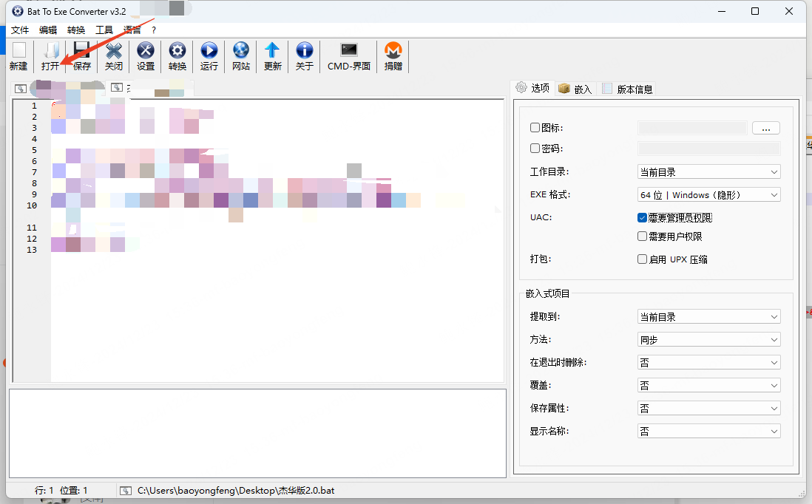Viewport: 812px width, 504px height.
Task: Open the 显示名称 dropdown
Action: [x=709, y=431]
